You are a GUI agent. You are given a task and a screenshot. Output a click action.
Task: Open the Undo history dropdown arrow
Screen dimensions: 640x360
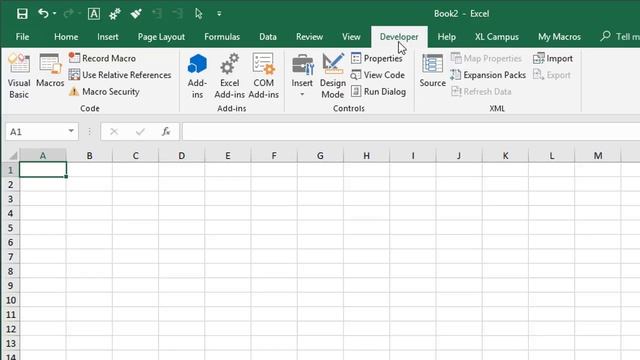click(54, 13)
